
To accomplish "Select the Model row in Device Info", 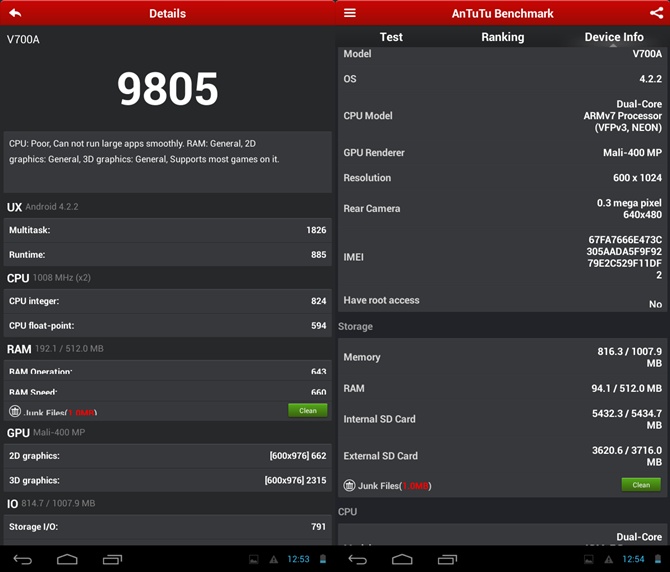I will 502,54.
